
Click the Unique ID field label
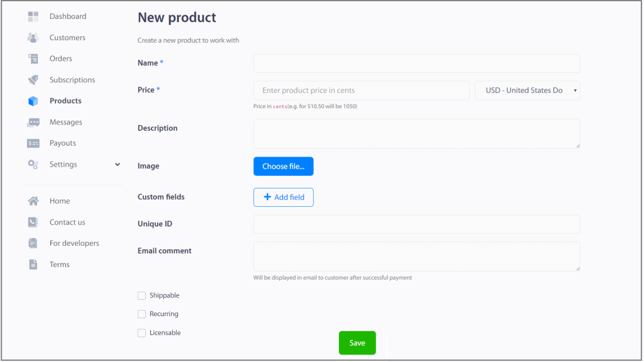(155, 224)
